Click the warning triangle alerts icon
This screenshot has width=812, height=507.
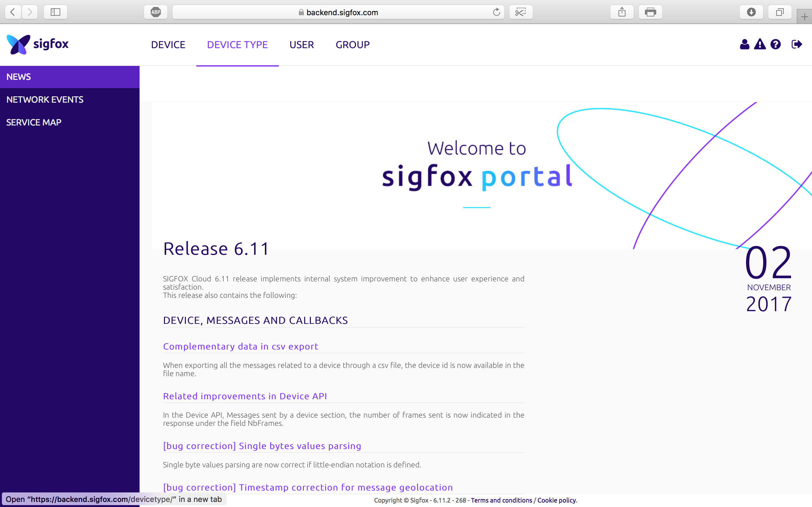(x=760, y=44)
